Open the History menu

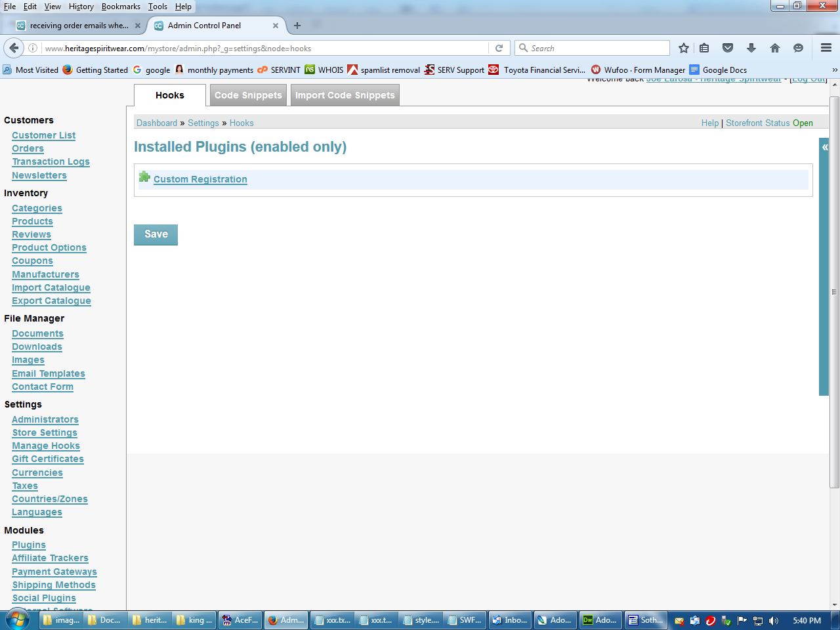81,7
